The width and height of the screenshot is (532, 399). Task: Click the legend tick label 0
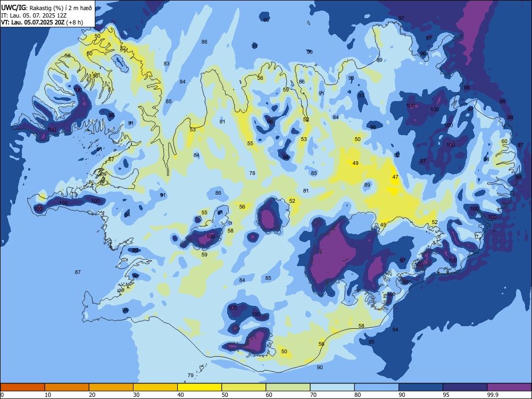(2, 395)
